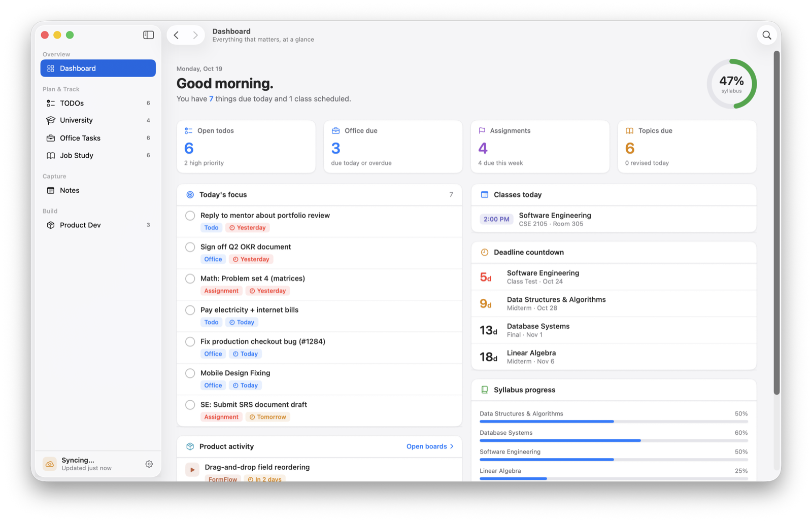Click the book icon of Syllabus progress
Screen dimensions: 812x522
coord(485,390)
